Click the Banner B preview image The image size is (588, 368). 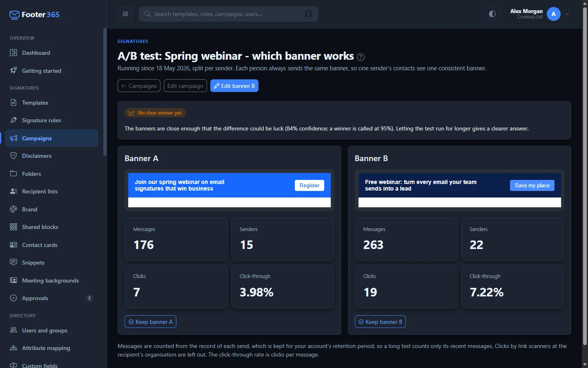point(460,190)
